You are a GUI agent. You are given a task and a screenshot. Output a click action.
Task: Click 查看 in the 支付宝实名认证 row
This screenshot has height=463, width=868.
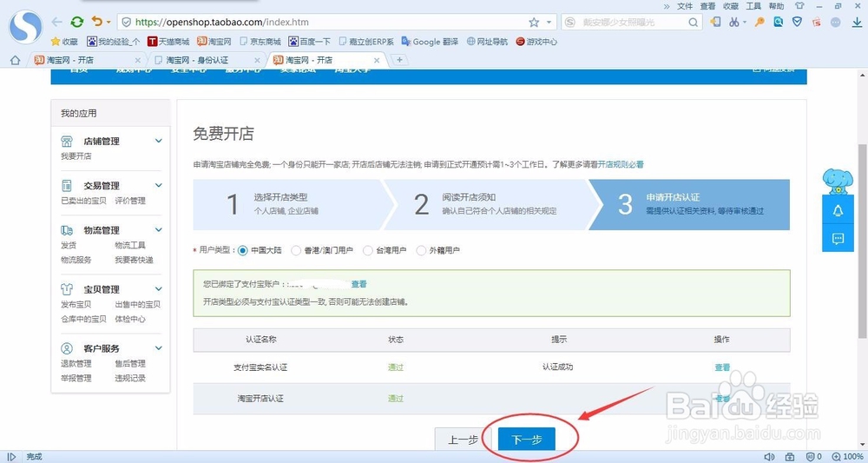(x=722, y=367)
